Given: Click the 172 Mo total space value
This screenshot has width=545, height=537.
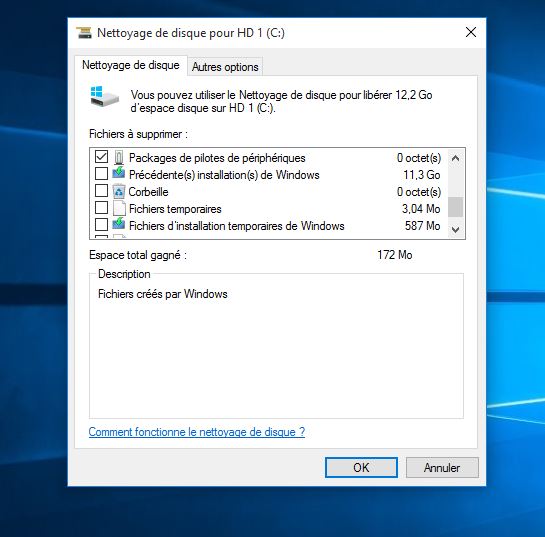Looking at the screenshot, I should tap(395, 255).
